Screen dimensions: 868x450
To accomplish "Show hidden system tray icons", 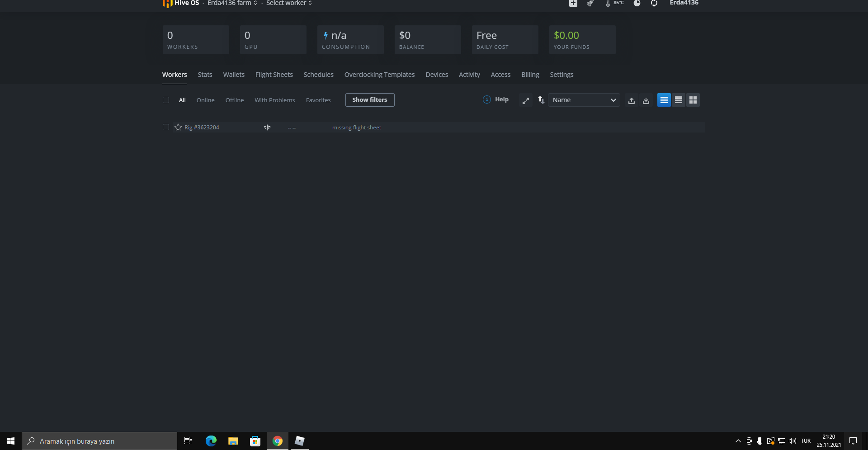I will pos(738,441).
